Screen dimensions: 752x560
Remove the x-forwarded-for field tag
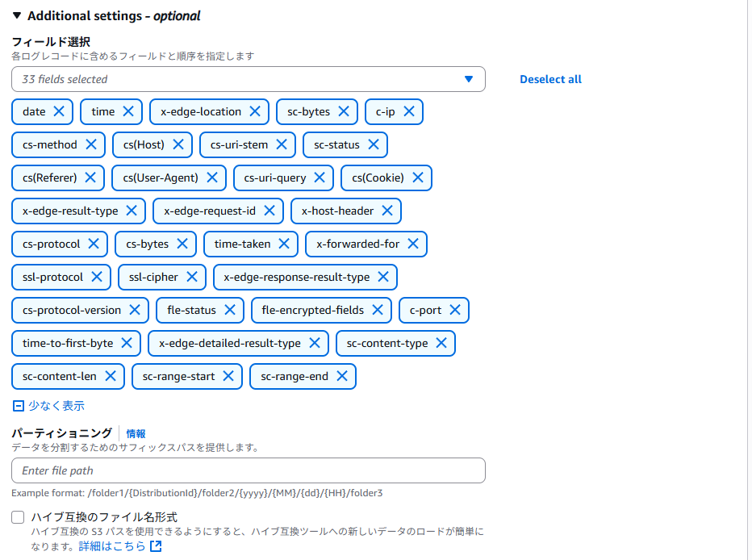pyautogui.click(x=413, y=244)
